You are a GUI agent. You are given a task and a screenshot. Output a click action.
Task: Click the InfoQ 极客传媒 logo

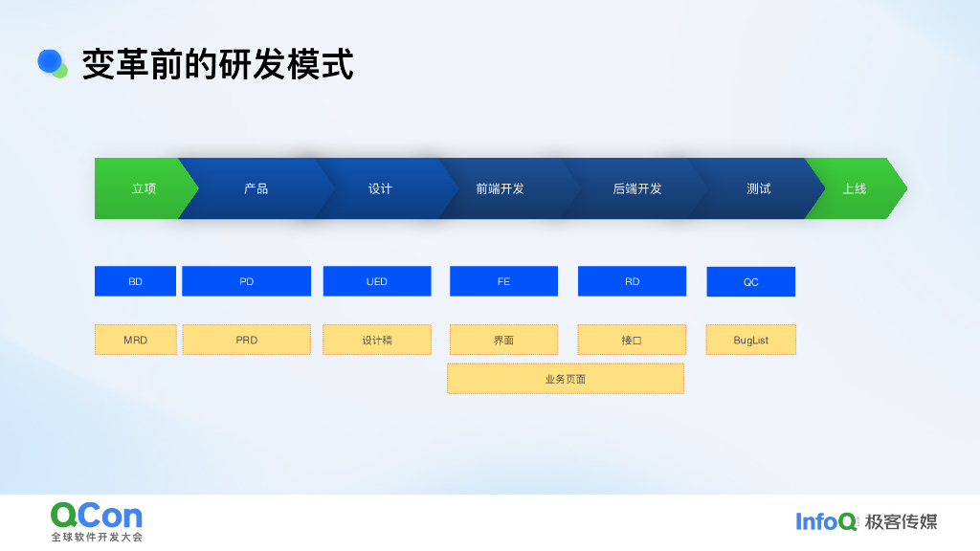[866, 521]
